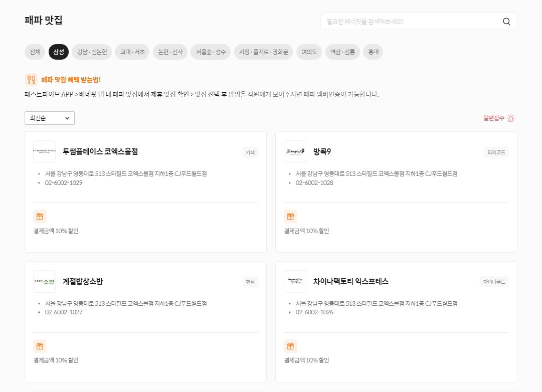Screen dimensions: 542x392
Task: Click the address line in 계절밥상소반 card
Action: (x=126, y=303)
